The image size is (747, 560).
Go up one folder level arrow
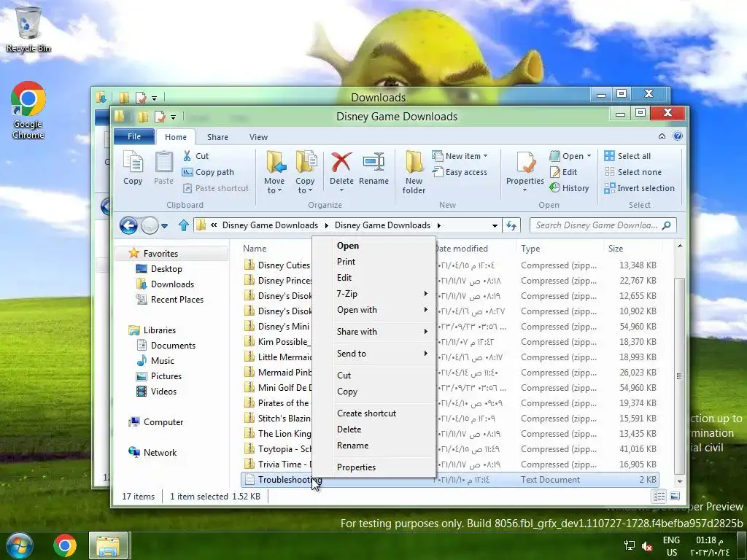tap(184, 225)
